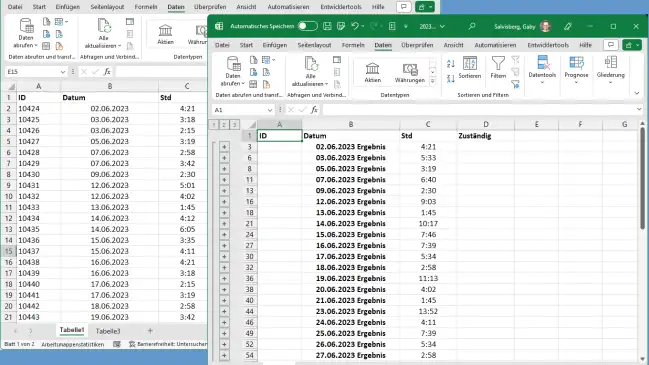Select the Aktien data type in front window
Image resolution: width=649 pixels, height=365 pixels.
(x=373, y=72)
